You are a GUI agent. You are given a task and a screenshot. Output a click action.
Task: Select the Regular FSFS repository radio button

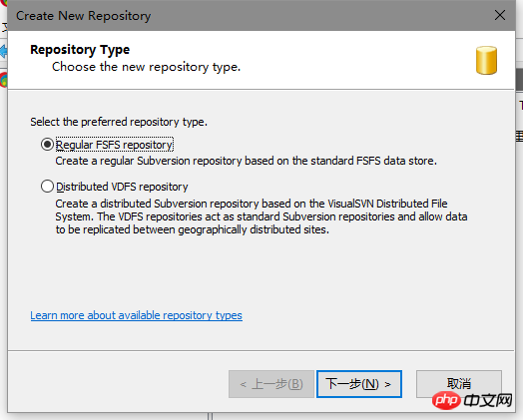[x=47, y=145]
